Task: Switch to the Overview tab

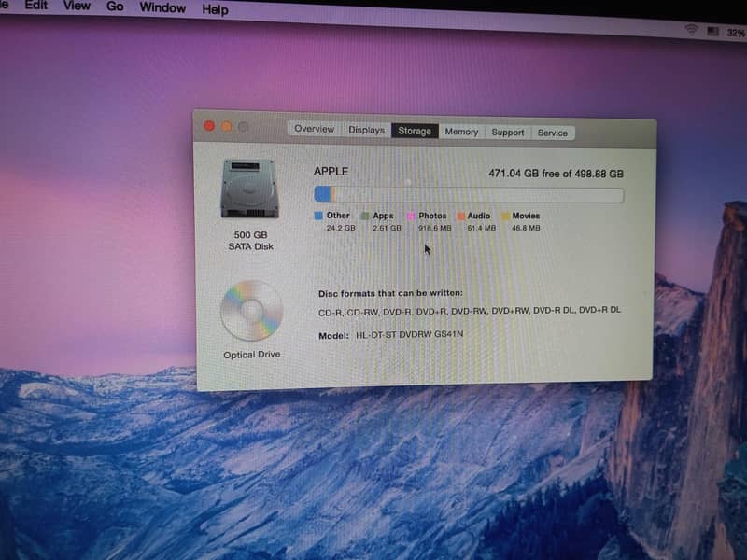Action: point(314,129)
